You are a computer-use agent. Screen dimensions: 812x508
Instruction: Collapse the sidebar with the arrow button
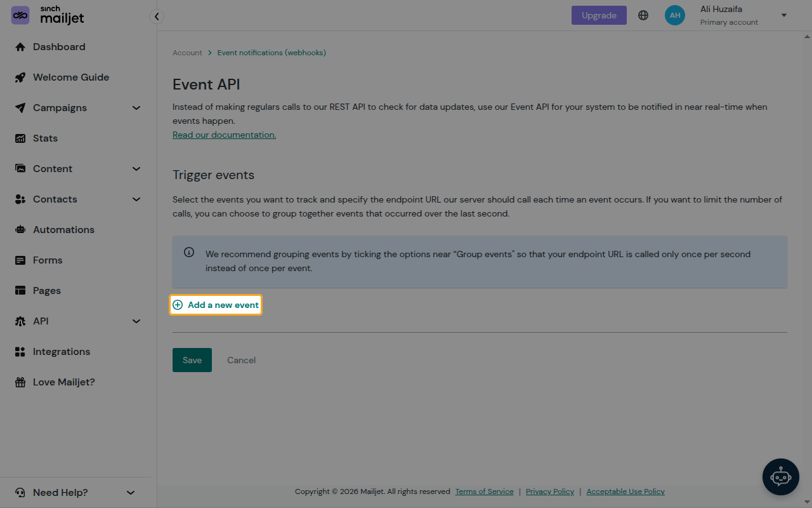pyautogui.click(x=157, y=17)
